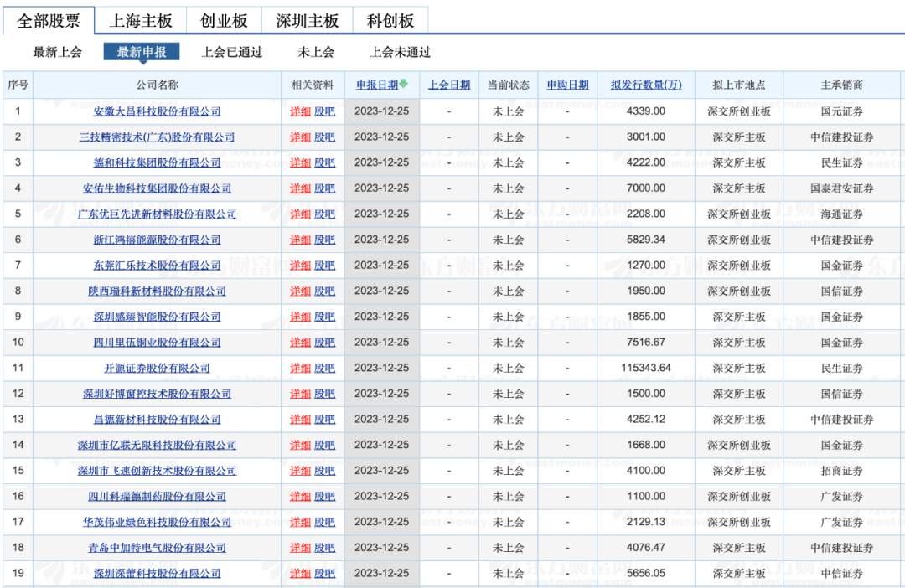Click the green sort arrow on 申报日期
Image resolution: width=905 pixels, height=588 pixels.
(403, 84)
